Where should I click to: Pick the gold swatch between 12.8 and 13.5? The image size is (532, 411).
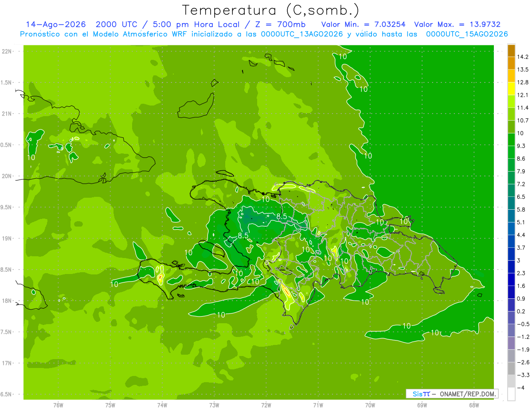(511, 76)
